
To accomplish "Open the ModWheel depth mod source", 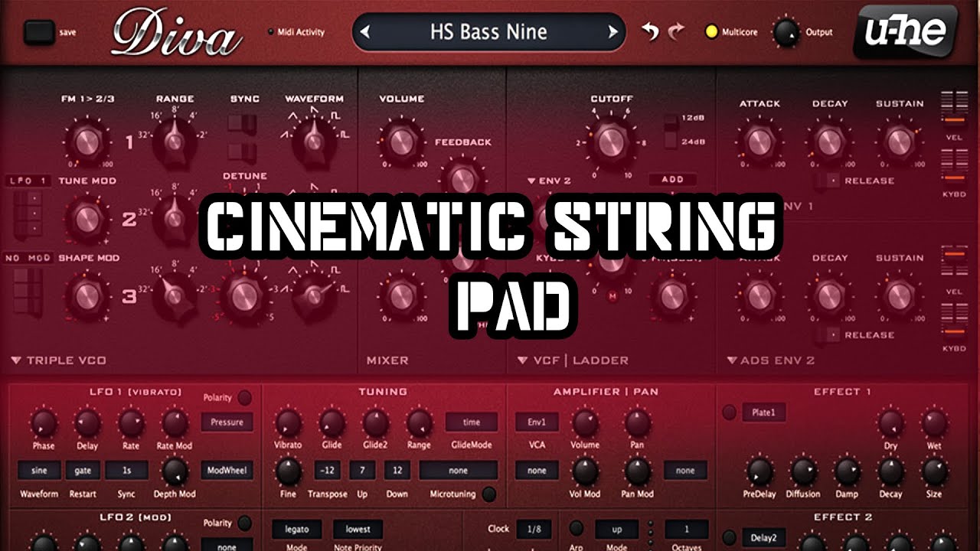I will tap(227, 470).
